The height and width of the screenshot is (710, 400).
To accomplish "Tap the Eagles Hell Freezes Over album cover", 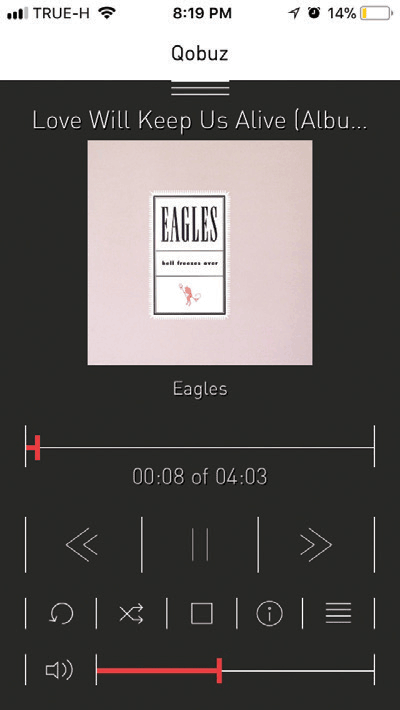I will (200, 252).
